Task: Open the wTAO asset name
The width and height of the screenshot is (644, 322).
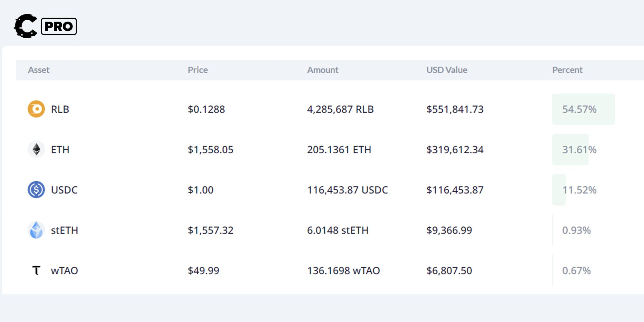Action: click(64, 270)
